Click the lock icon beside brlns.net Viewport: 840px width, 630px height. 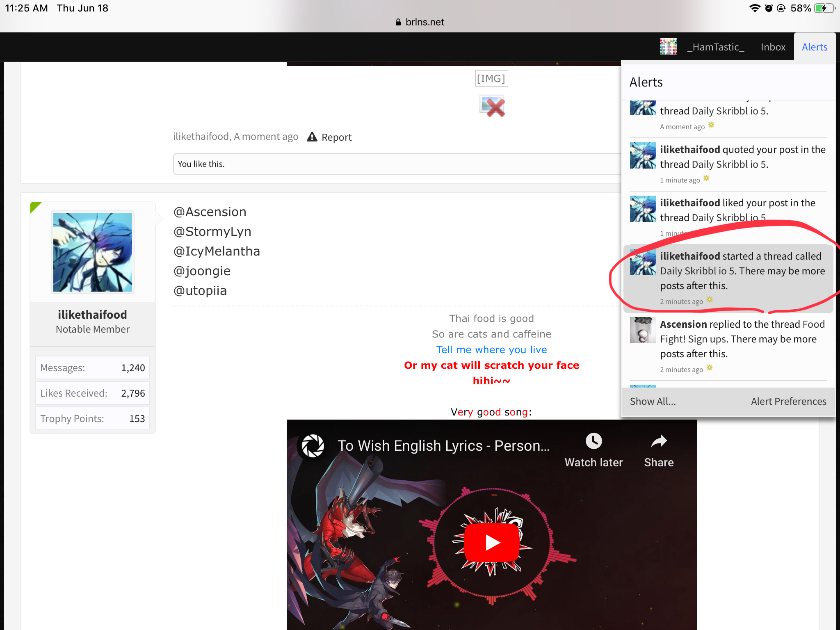point(398,22)
